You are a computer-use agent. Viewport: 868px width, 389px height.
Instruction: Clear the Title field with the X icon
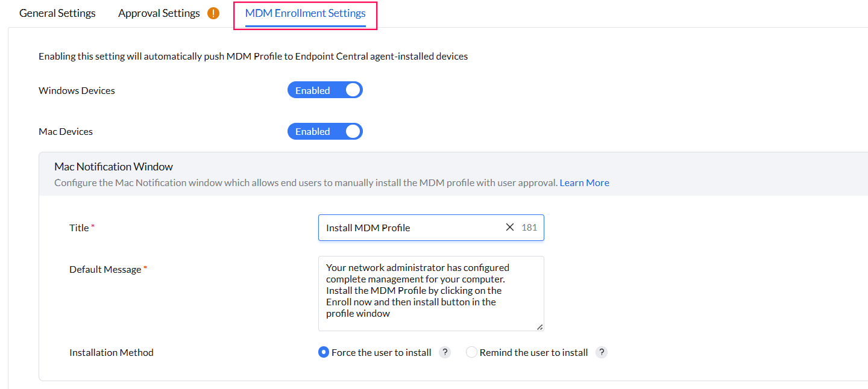[x=510, y=227]
